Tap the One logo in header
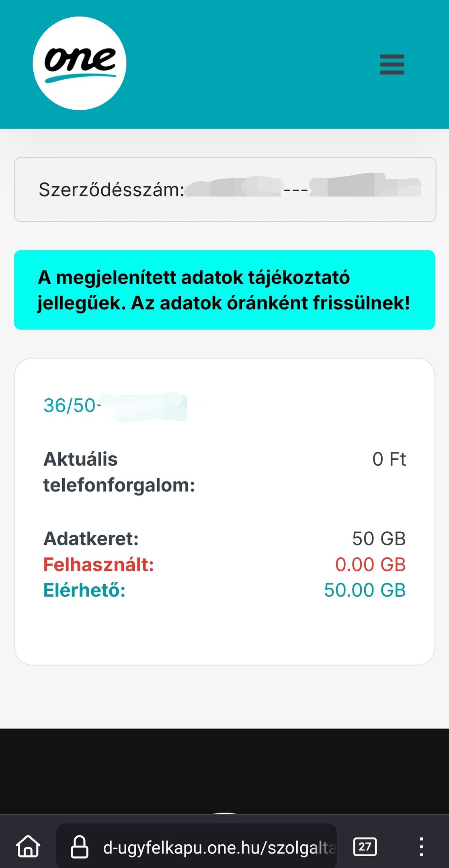The width and height of the screenshot is (449, 868). tap(80, 63)
